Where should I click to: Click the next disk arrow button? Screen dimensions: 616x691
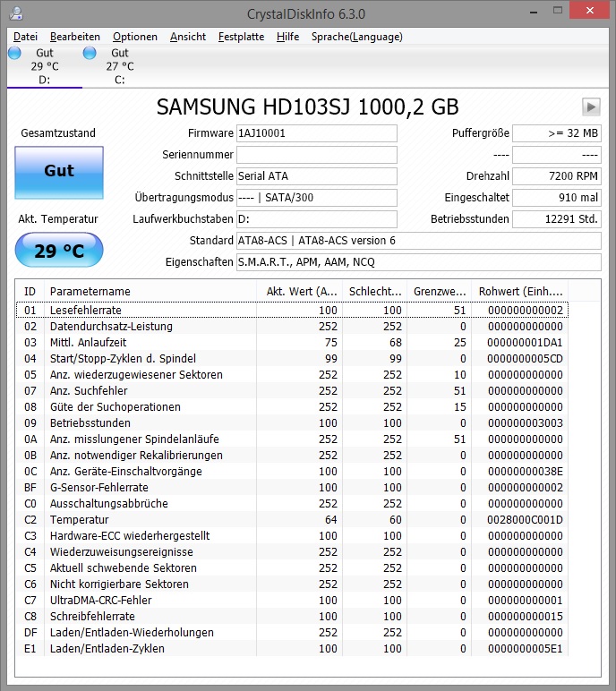point(591,107)
